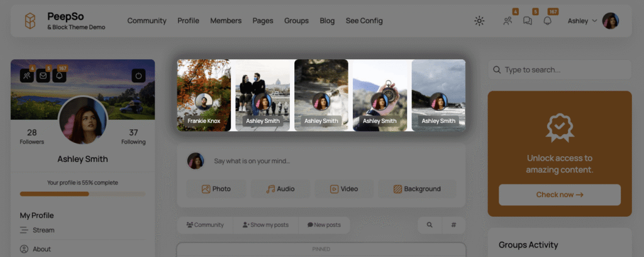Open friend requests icon in top header

pyautogui.click(x=508, y=21)
